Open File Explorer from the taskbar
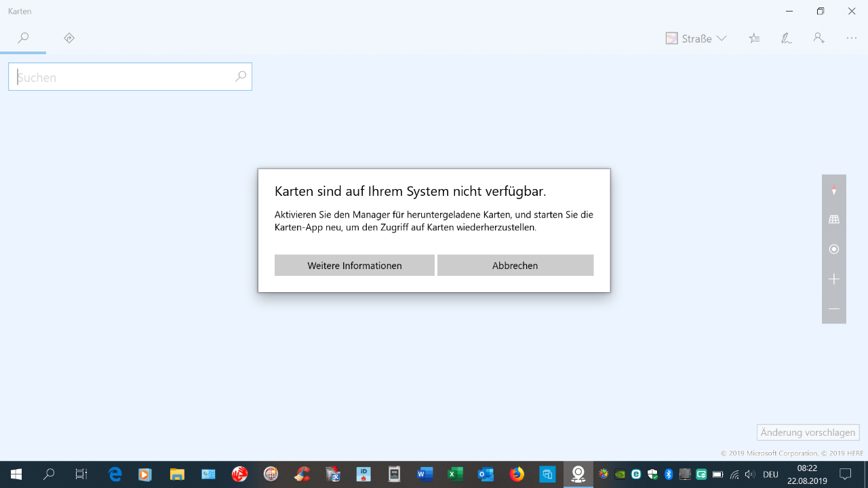The width and height of the screenshot is (868, 488). click(177, 474)
